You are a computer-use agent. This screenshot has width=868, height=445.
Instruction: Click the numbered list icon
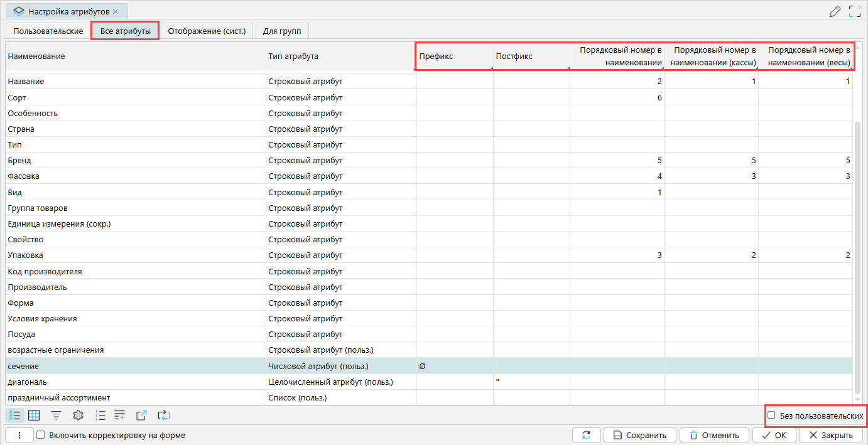100,415
